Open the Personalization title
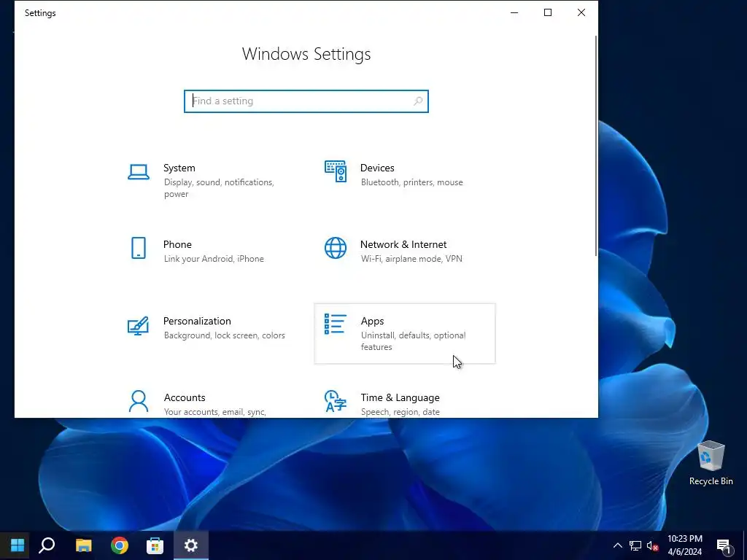Image resolution: width=747 pixels, height=560 pixels. 197,321
